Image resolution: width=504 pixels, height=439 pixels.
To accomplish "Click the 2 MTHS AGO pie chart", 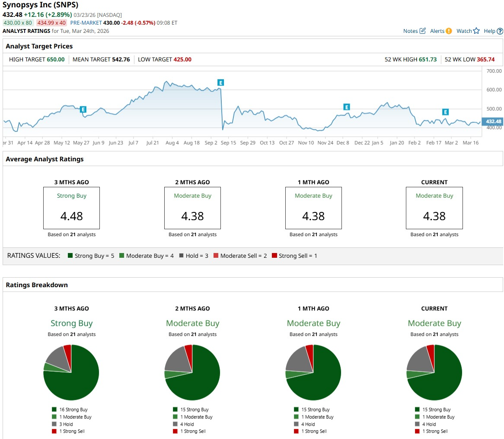I will point(192,372).
